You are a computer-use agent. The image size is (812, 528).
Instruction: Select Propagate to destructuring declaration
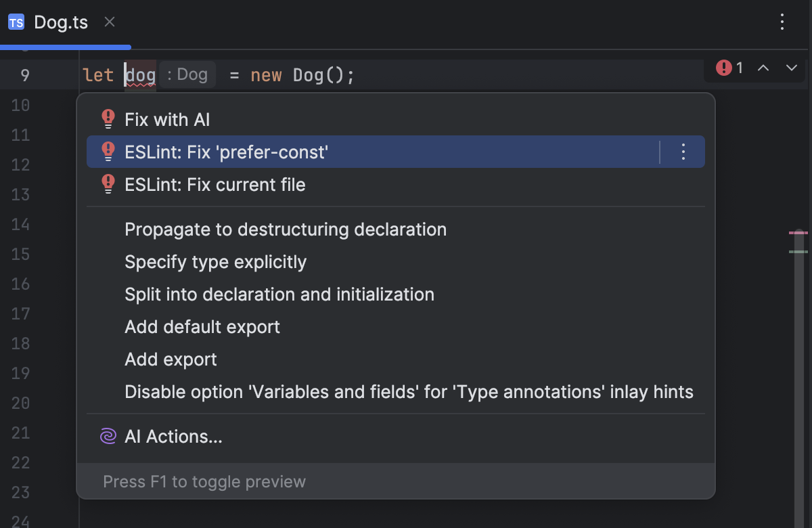285,229
